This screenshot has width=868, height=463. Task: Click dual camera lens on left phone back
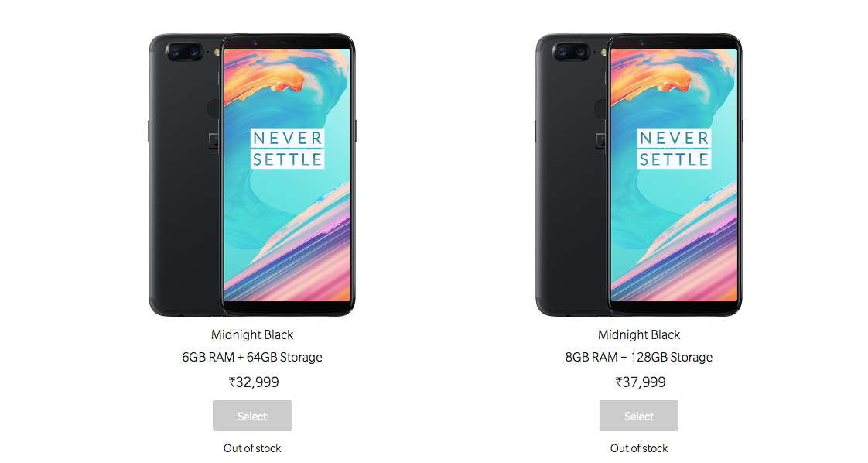coord(185,52)
